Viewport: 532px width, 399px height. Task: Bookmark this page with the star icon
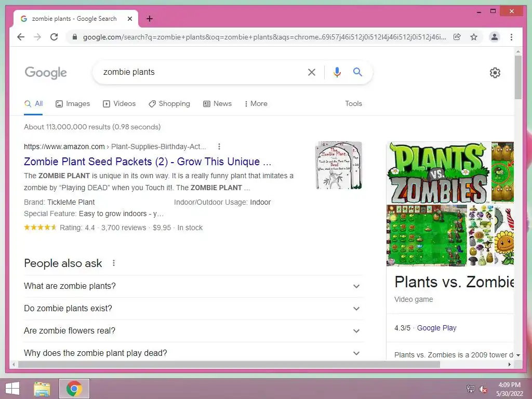(x=474, y=37)
